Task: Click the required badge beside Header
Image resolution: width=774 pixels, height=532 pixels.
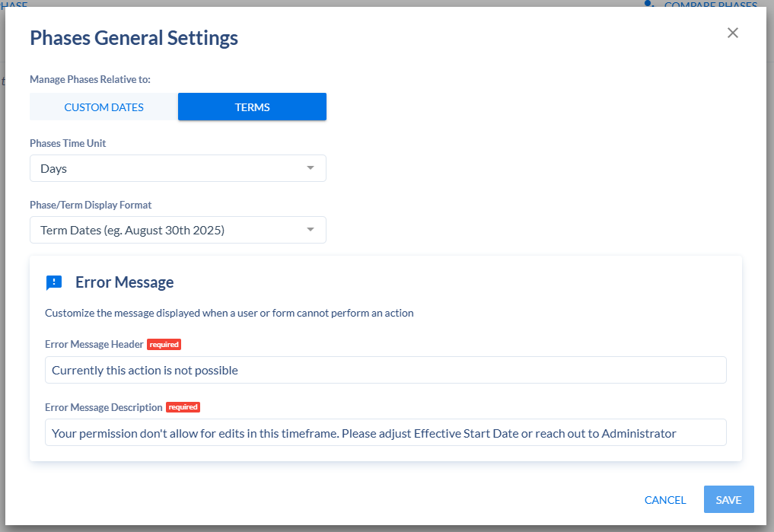Action: coord(164,345)
